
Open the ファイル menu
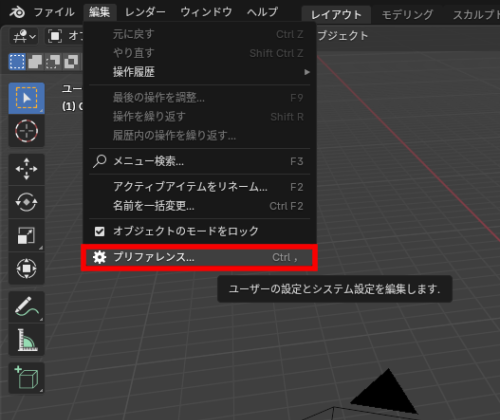(x=54, y=12)
